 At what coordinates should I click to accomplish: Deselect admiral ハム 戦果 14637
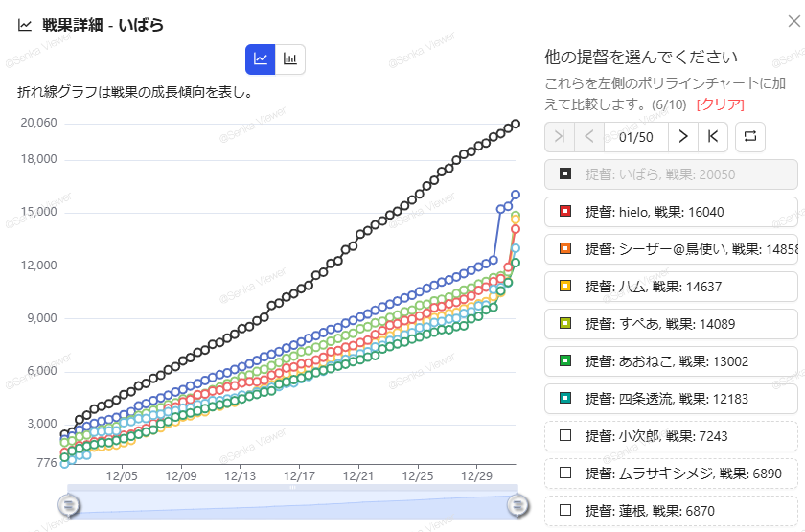click(x=671, y=287)
